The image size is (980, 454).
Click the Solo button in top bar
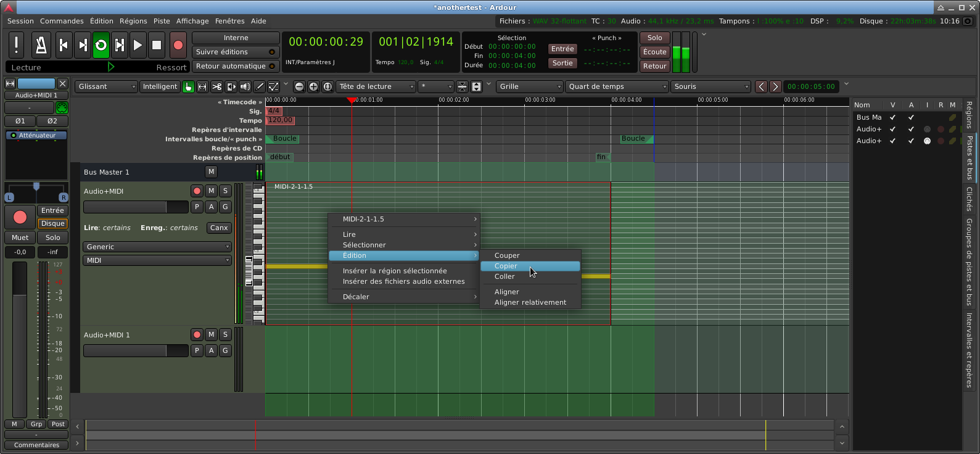click(654, 38)
